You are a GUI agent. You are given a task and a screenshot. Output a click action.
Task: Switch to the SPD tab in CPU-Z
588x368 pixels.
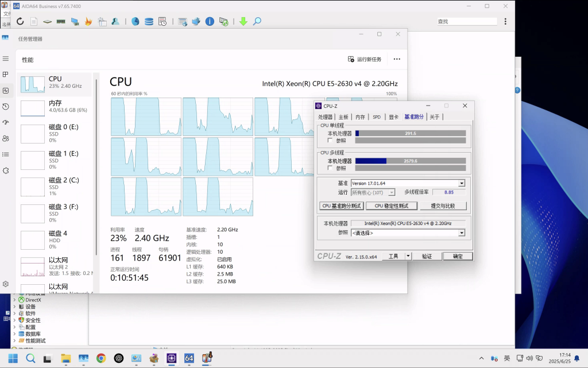tap(377, 117)
